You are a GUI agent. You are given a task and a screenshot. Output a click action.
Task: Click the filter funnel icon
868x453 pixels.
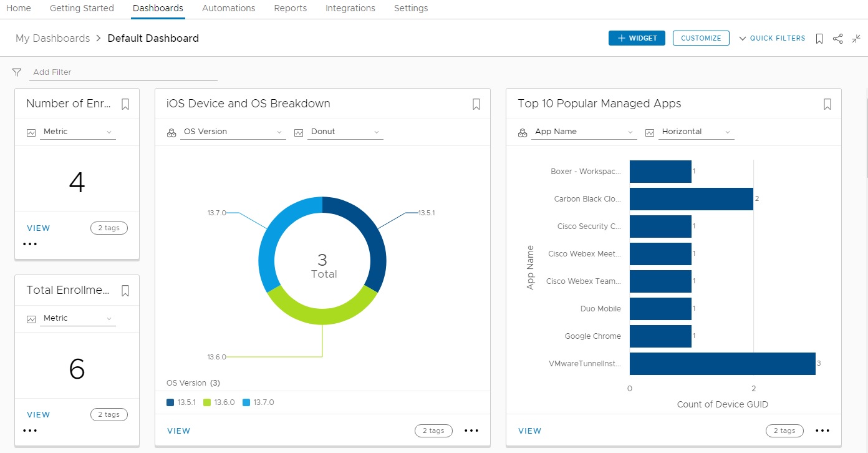17,72
